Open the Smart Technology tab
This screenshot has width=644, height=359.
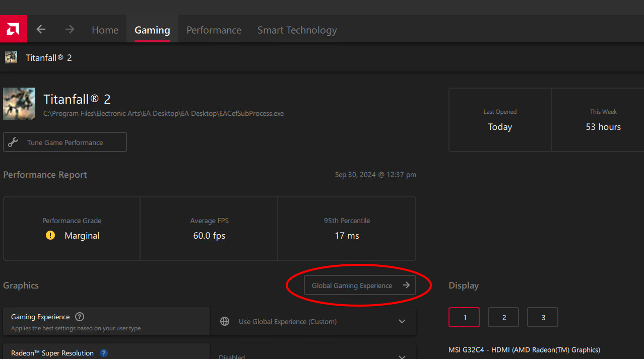(x=297, y=30)
